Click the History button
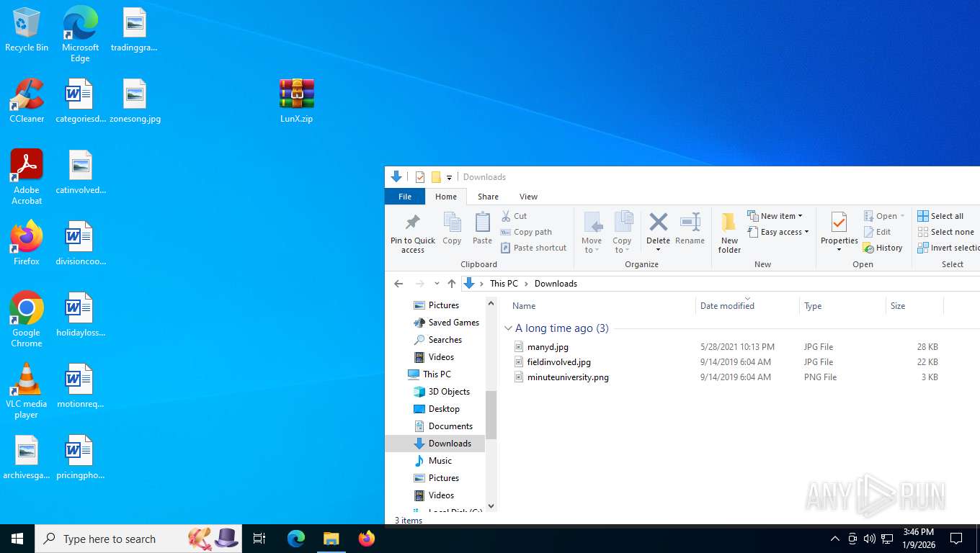Screen dimensions: 980x553 (x=883, y=248)
